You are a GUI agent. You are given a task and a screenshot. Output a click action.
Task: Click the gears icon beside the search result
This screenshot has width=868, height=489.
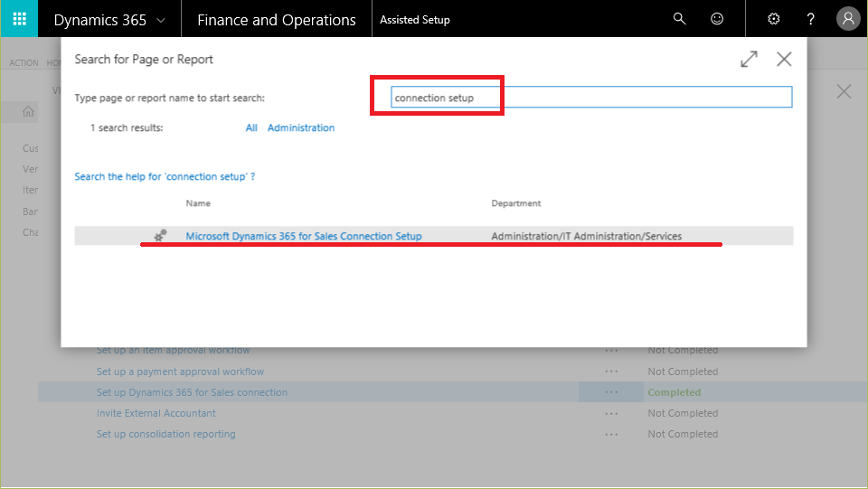coord(161,236)
